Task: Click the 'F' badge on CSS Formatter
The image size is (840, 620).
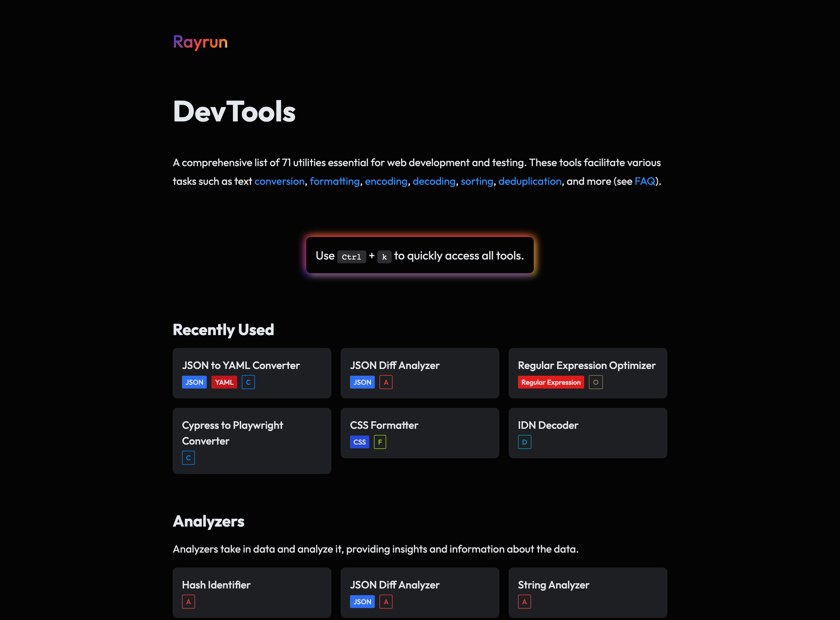Action: [380, 442]
